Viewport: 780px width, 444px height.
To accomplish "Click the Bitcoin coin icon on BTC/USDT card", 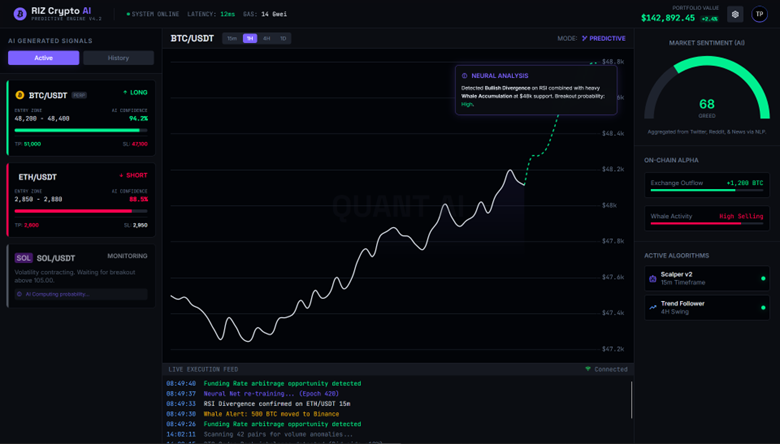I will tap(20, 95).
